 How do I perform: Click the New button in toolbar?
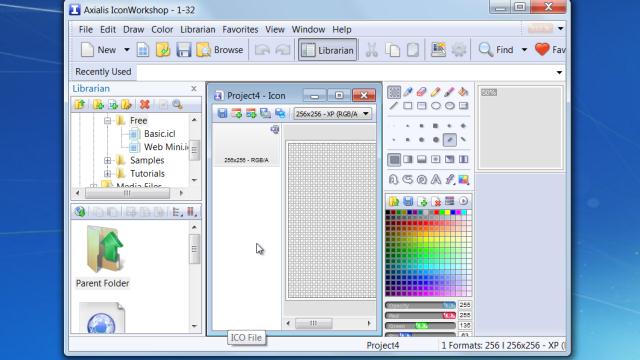click(98, 50)
